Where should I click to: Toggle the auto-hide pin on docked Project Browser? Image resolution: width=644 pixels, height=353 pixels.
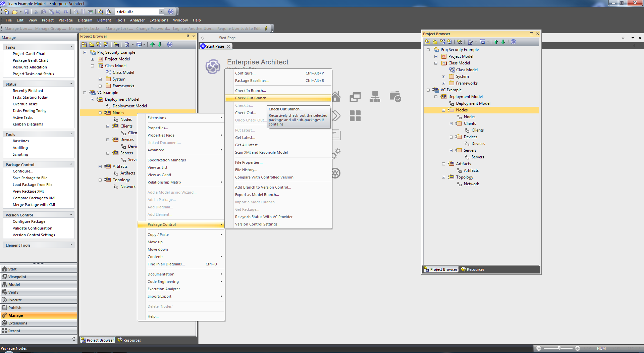coord(188,36)
